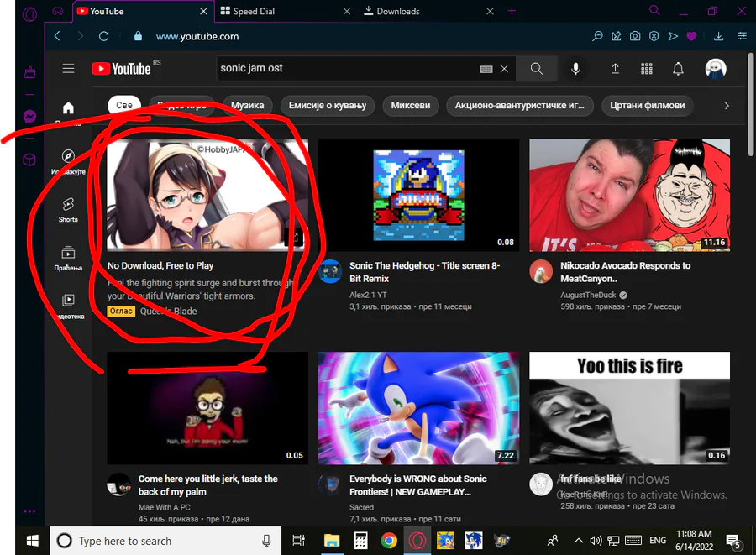
Task: Switch to the Downloads tab
Action: (428, 11)
